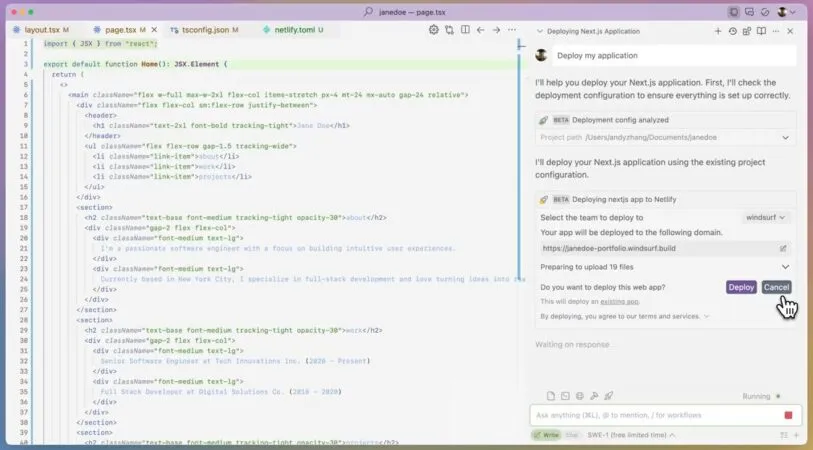This screenshot has height=450, width=813.
Task: Navigate forward with the right arrow
Action: [x=496, y=30]
